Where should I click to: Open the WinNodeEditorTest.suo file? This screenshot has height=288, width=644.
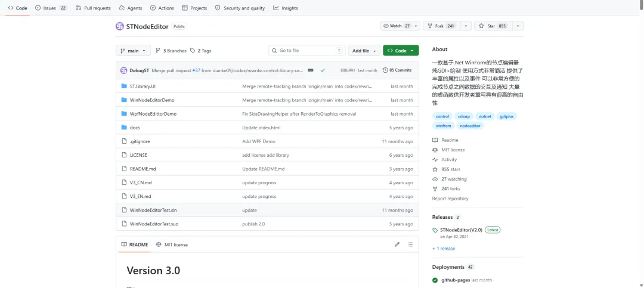[154, 224]
